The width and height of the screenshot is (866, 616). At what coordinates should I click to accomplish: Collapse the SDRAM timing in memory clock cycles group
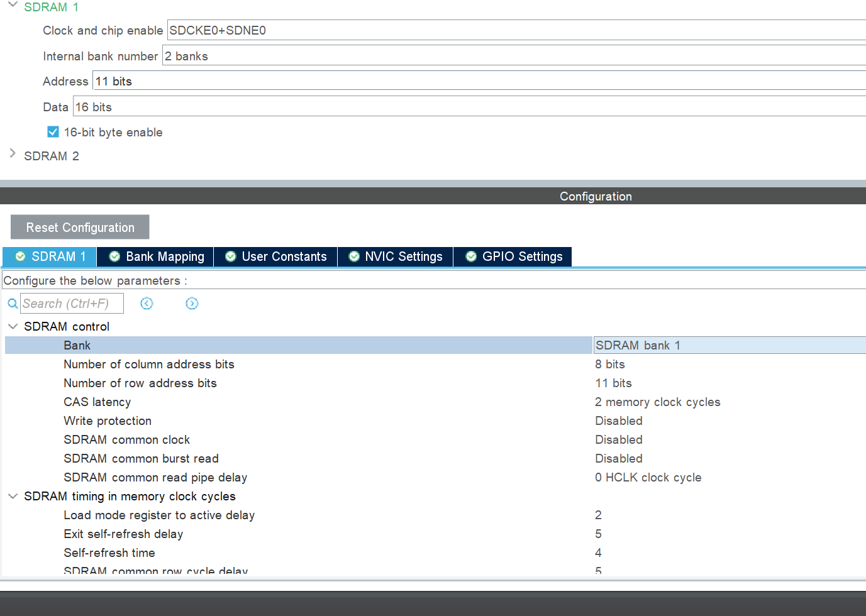coord(13,496)
